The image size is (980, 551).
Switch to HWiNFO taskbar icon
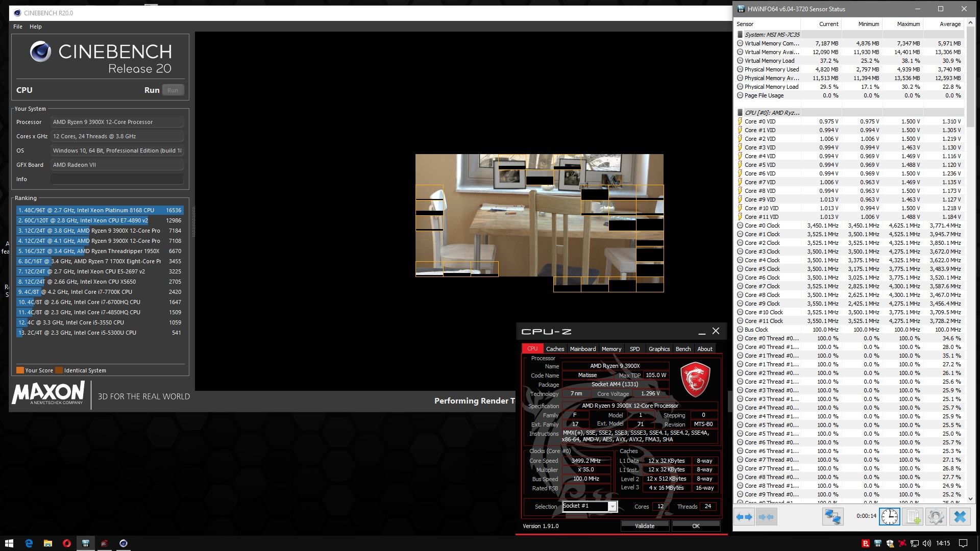click(85, 543)
